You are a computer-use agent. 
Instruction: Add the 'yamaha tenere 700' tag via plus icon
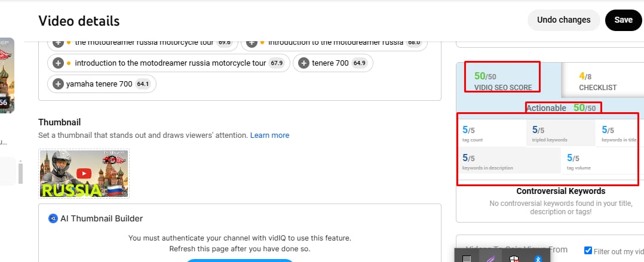(58, 84)
